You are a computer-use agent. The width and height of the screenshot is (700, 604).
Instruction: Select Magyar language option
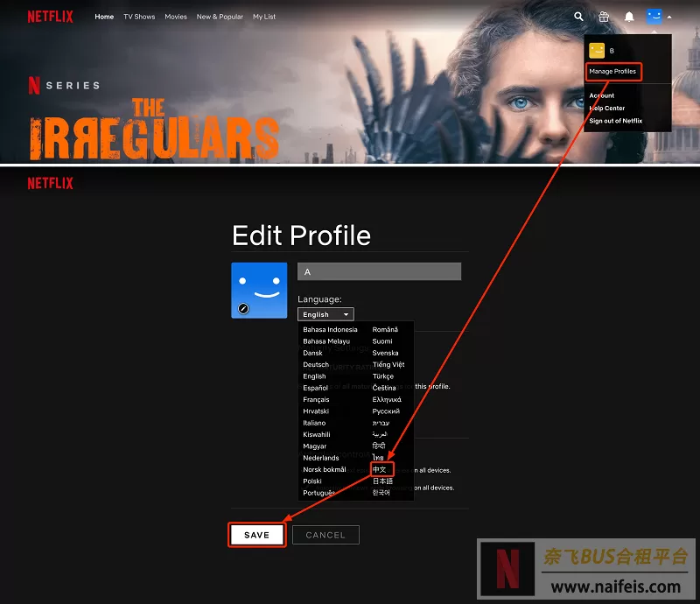315,446
